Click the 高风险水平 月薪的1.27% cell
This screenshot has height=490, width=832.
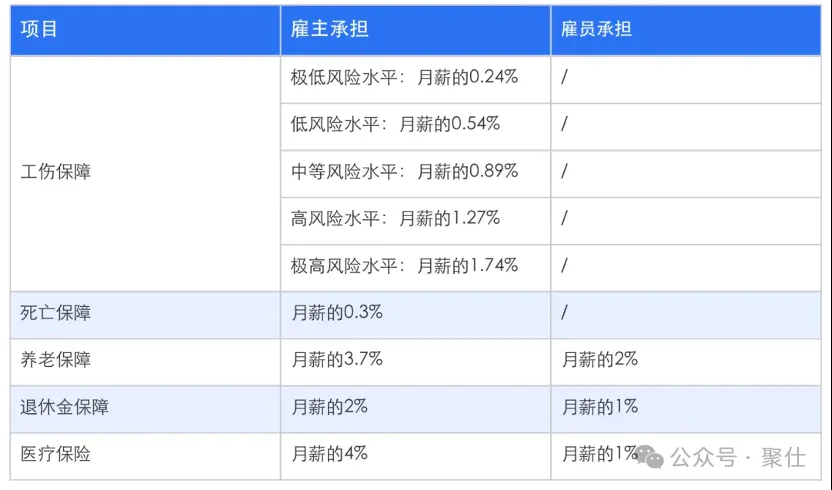415,220
